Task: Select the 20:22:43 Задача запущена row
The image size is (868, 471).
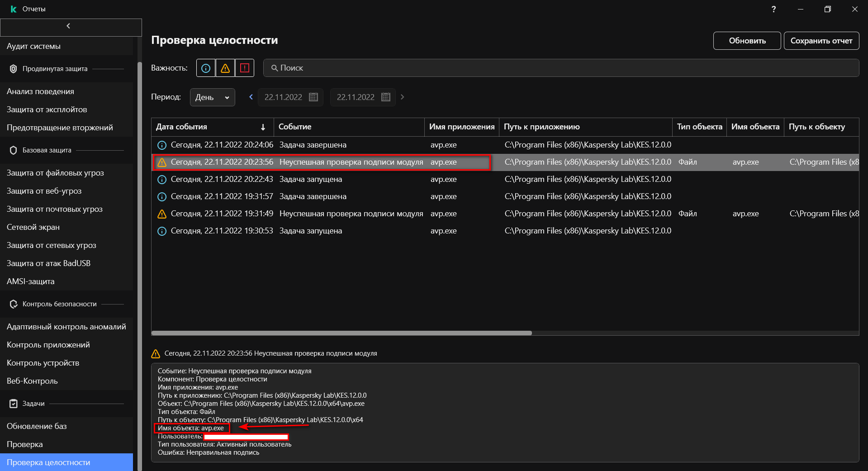Action: pyautogui.click(x=505, y=179)
